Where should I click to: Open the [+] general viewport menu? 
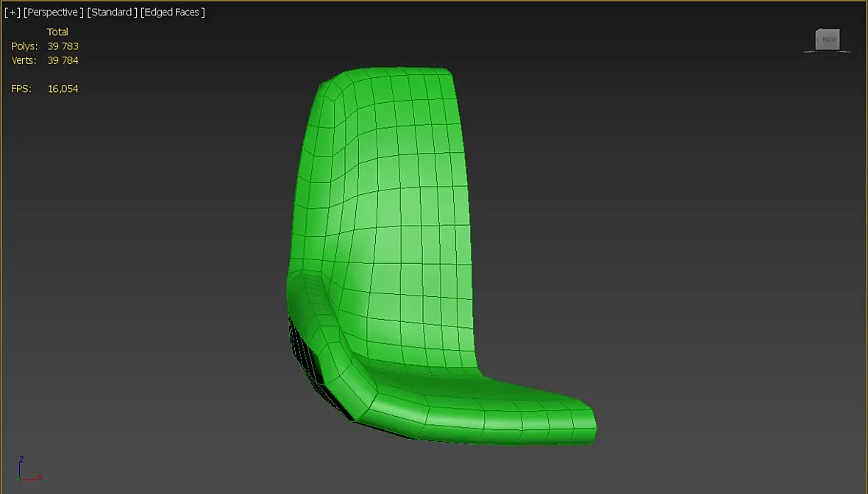coord(12,12)
